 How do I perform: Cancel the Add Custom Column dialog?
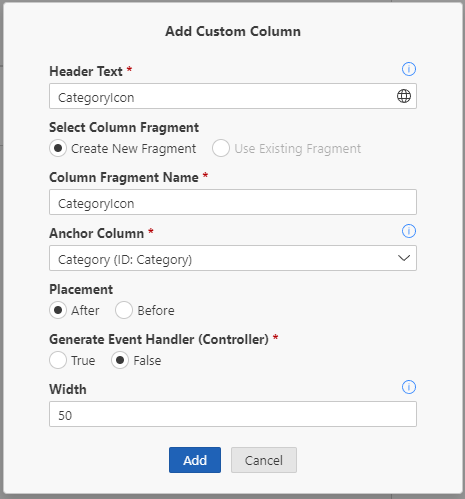[x=264, y=460]
